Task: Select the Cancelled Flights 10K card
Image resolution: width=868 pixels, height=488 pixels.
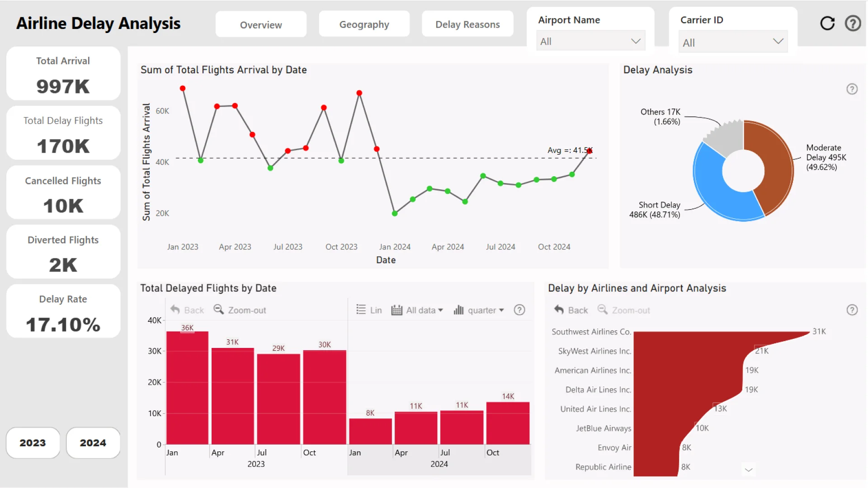Action: [x=63, y=192]
